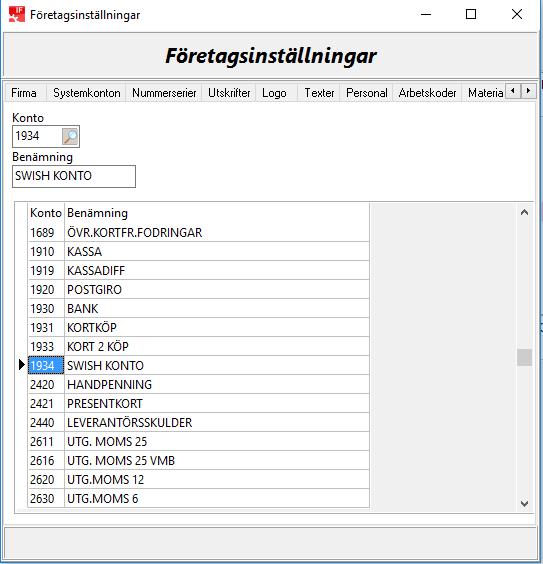Select account row 1689
Image resolution: width=543 pixels, height=564 pixels.
click(46, 232)
